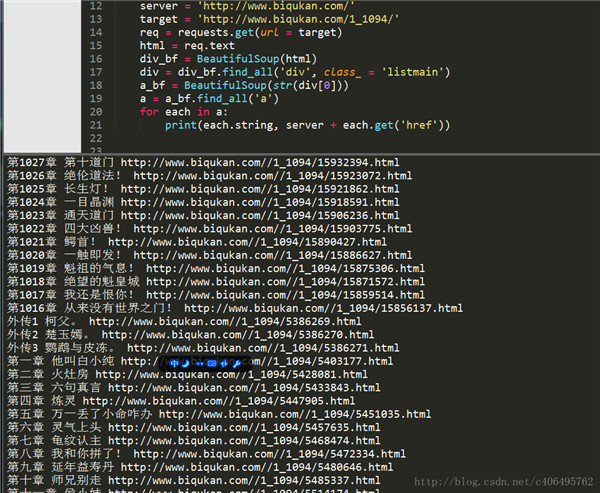Click 'str(div[0])' on line 18

(x=307, y=85)
